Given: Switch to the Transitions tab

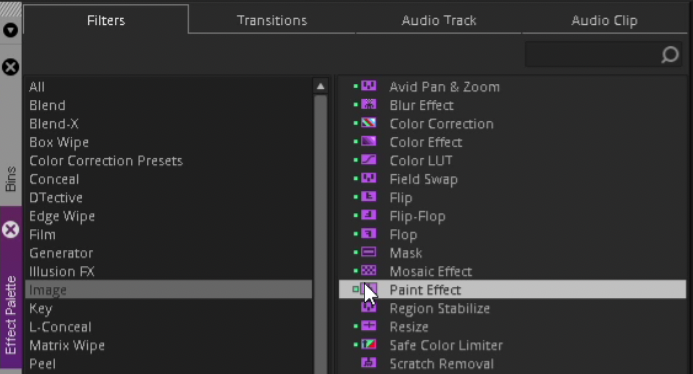Looking at the screenshot, I should click(272, 20).
